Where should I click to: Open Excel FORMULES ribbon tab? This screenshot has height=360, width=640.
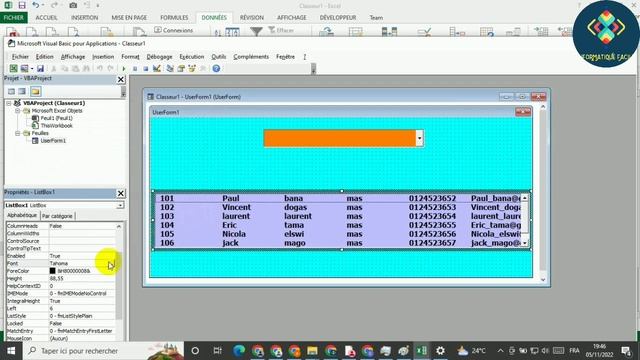174,18
